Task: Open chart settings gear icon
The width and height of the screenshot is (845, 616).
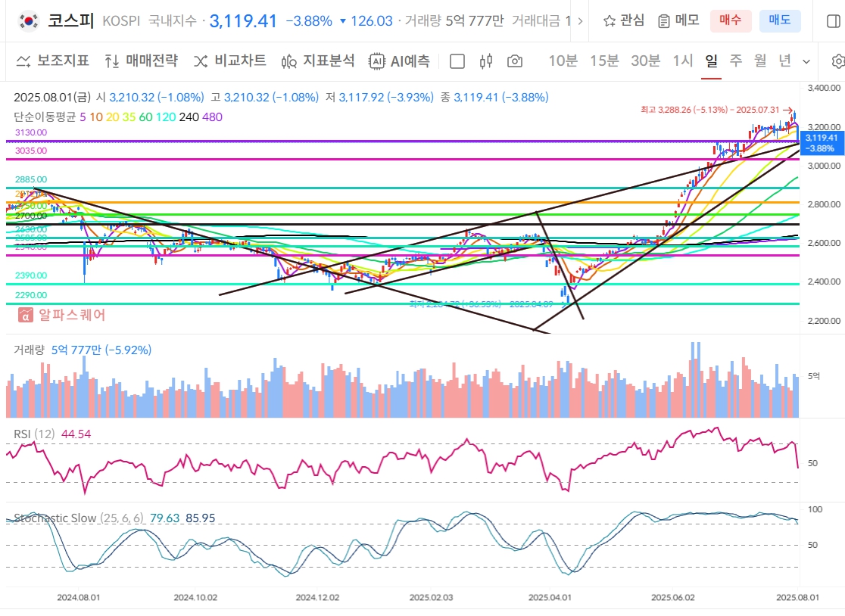Action: [837, 61]
